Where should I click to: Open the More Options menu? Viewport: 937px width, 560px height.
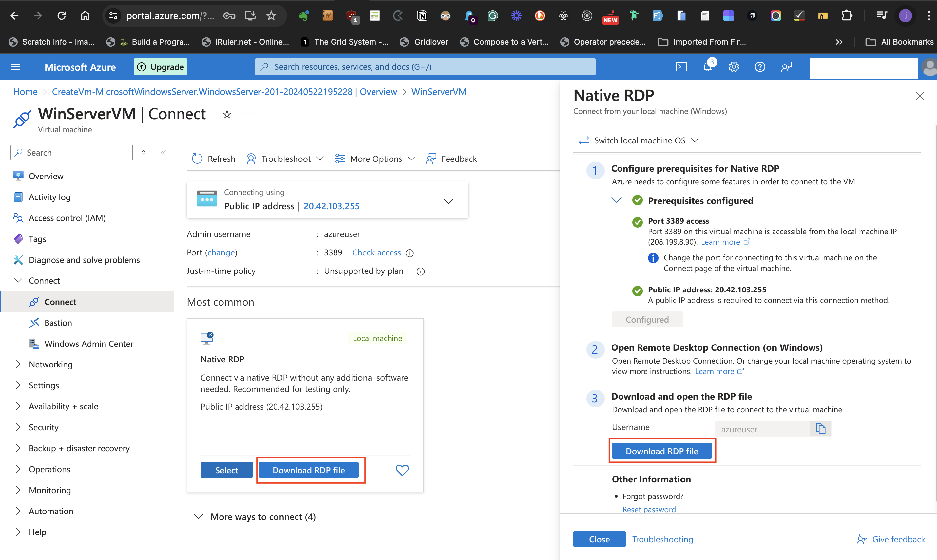[375, 159]
